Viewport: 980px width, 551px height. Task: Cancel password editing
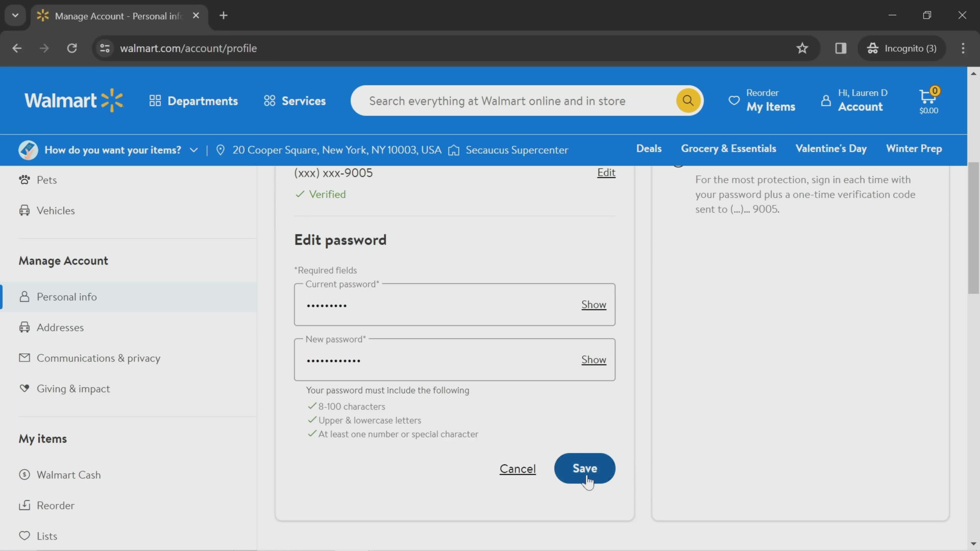[518, 469]
